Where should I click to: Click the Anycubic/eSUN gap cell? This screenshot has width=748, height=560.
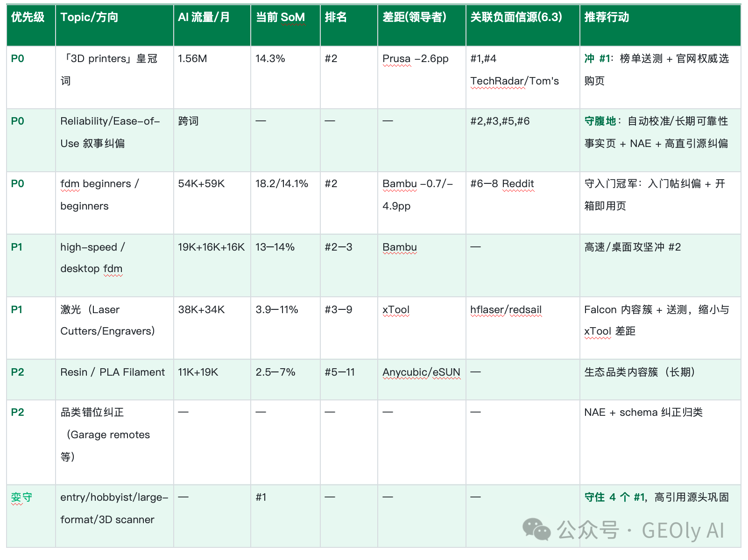(x=422, y=379)
